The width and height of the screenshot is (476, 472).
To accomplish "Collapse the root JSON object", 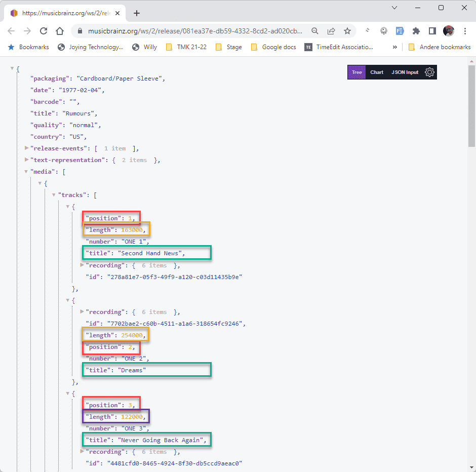I will (x=12, y=68).
